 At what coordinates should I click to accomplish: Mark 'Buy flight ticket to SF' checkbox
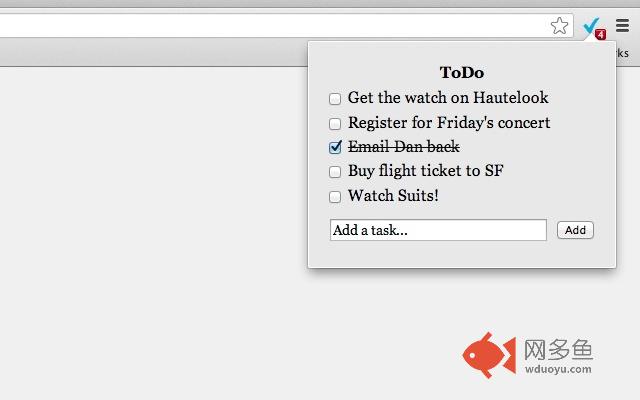point(335,172)
